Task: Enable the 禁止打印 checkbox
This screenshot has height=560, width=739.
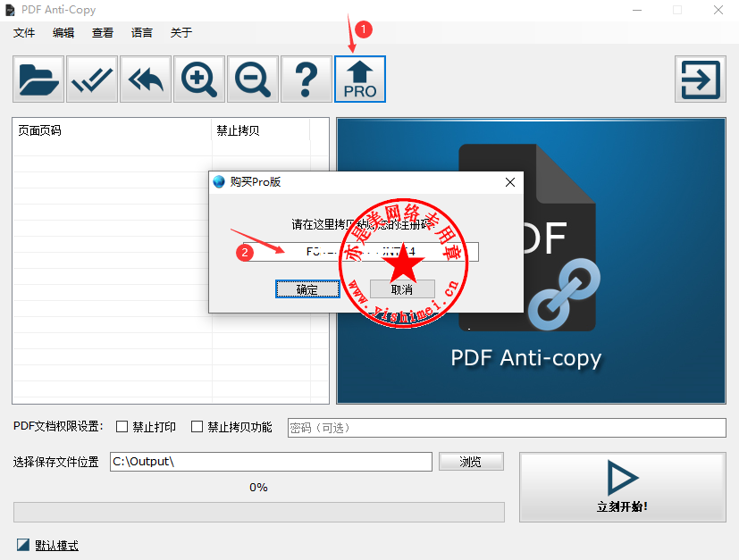Action: coord(122,427)
